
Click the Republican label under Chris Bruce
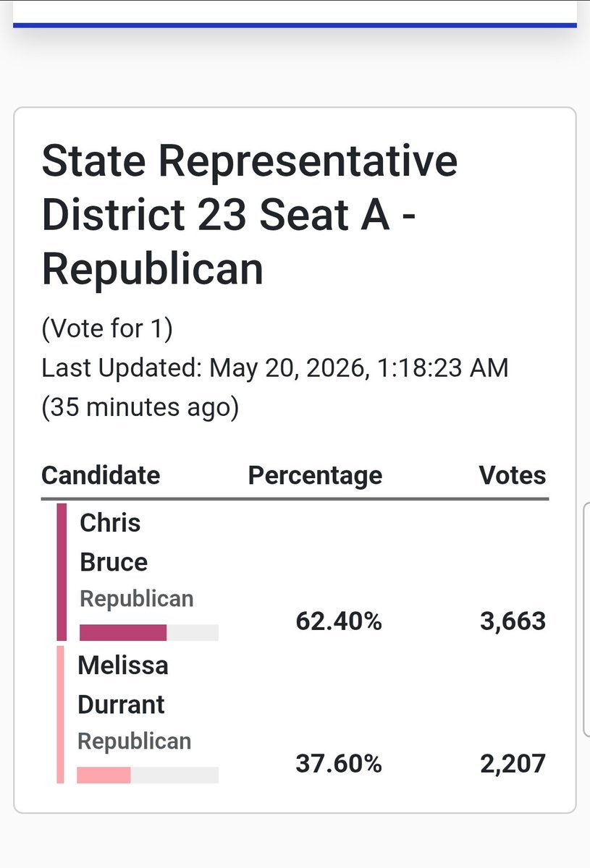pyautogui.click(x=137, y=599)
